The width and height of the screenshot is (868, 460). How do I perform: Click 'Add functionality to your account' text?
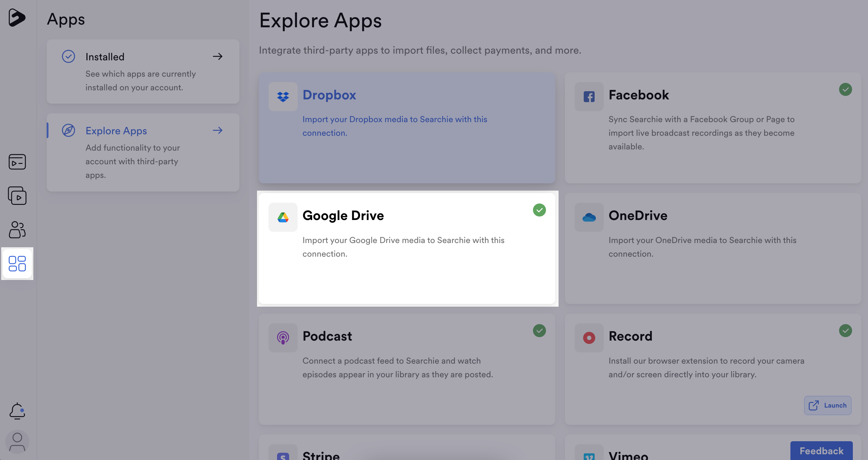click(133, 162)
